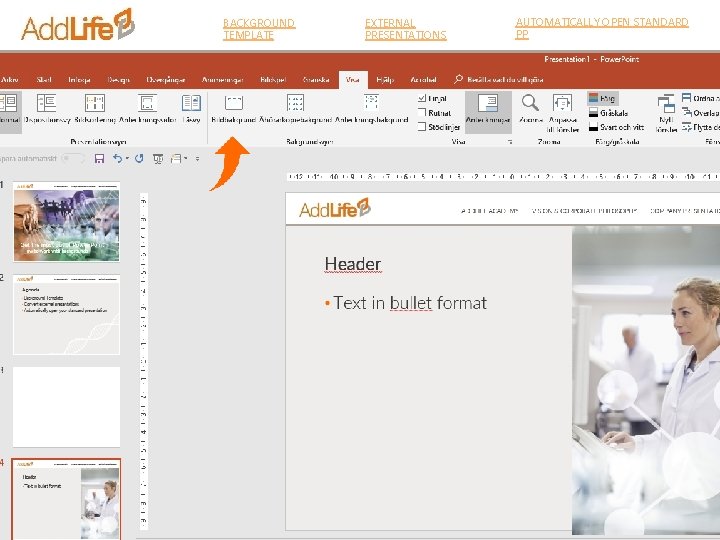The image size is (720, 540).
Task: Select slide 4 Header thumbnail
Action: (x=67, y=499)
